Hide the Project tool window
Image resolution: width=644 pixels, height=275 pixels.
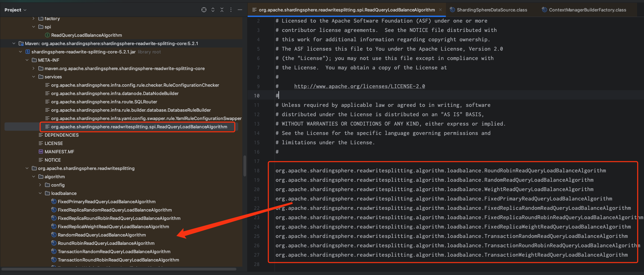240,10
